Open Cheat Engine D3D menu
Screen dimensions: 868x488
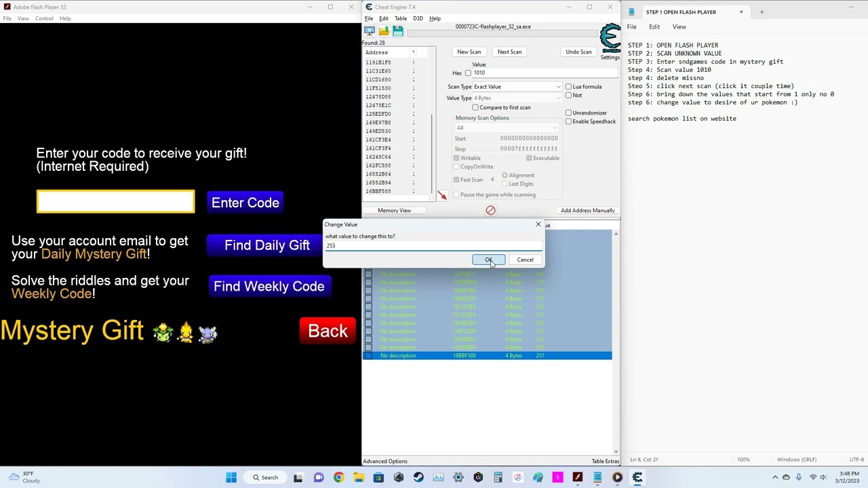tap(418, 18)
